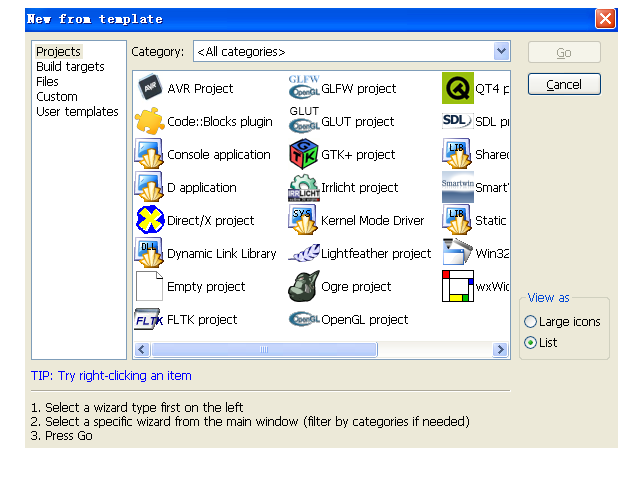
Task: Click the Cancel button
Action: pyautogui.click(x=564, y=84)
